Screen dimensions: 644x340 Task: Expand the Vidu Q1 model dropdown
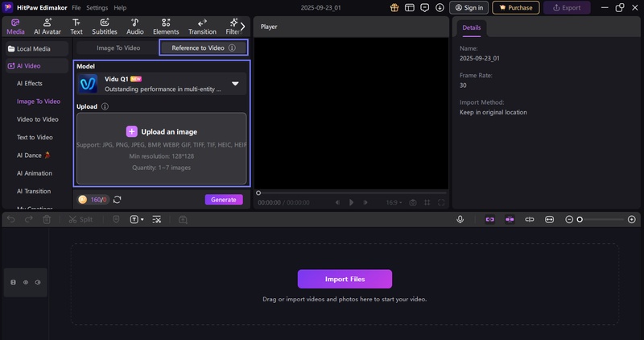[235, 84]
